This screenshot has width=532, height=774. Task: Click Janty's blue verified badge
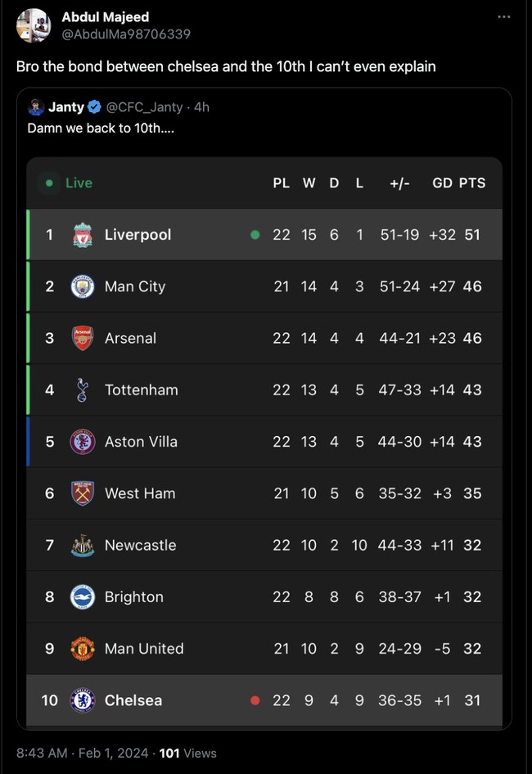click(x=95, y=107)
